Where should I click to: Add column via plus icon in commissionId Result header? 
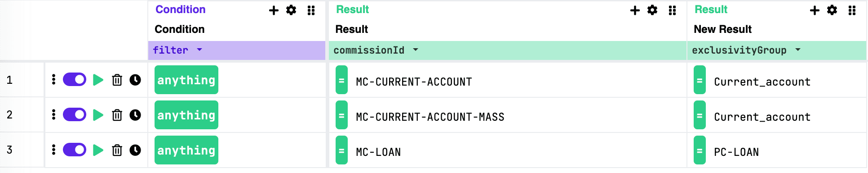635,10
